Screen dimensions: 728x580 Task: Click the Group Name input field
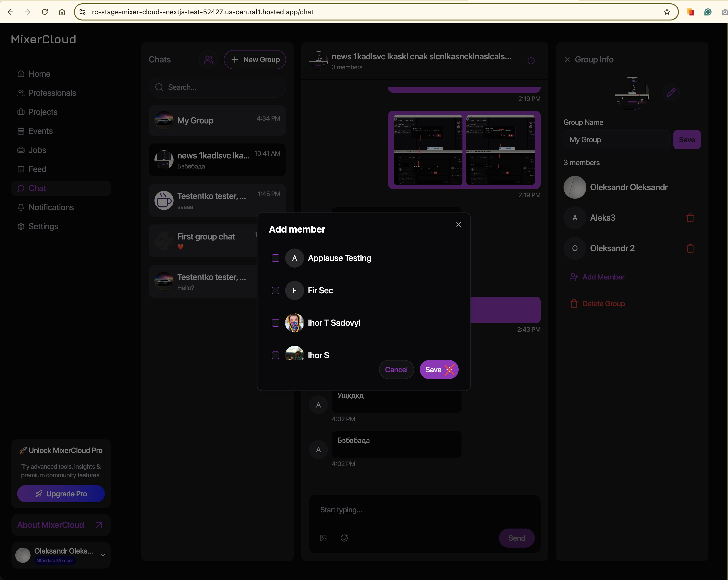616,140
